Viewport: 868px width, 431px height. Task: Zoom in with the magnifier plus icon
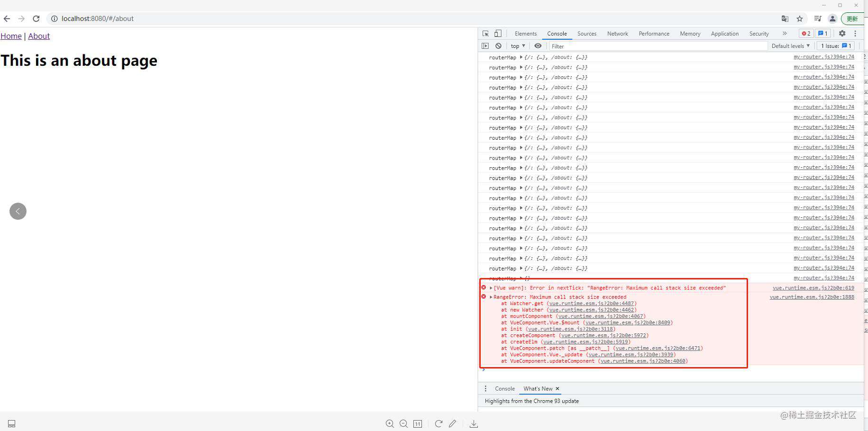pyautogui.click(x=390, y=423)
